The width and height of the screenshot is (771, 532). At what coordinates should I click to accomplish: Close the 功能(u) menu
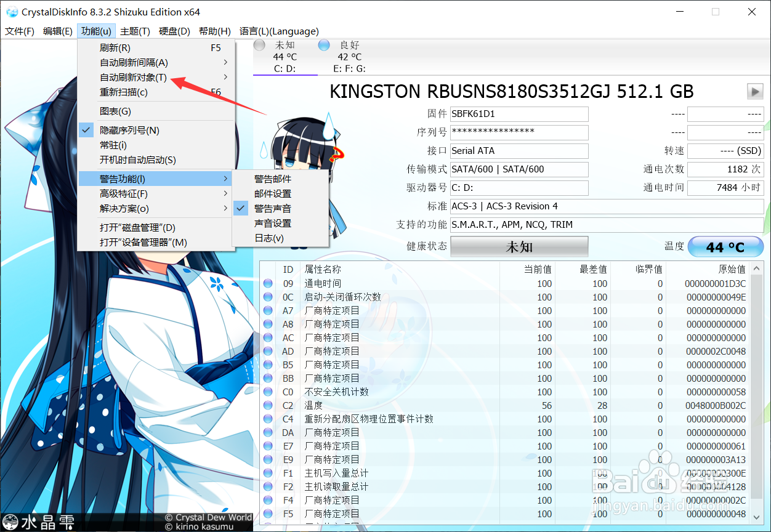pos(96,31)
